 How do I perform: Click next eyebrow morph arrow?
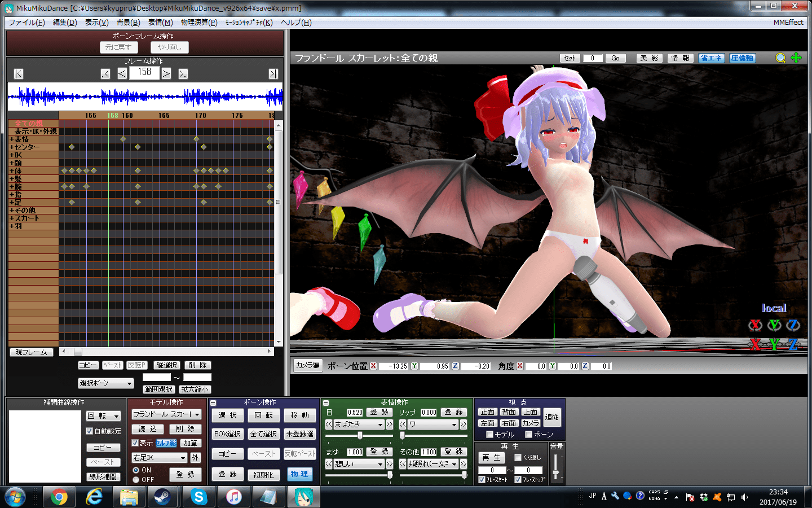[389, 464]
